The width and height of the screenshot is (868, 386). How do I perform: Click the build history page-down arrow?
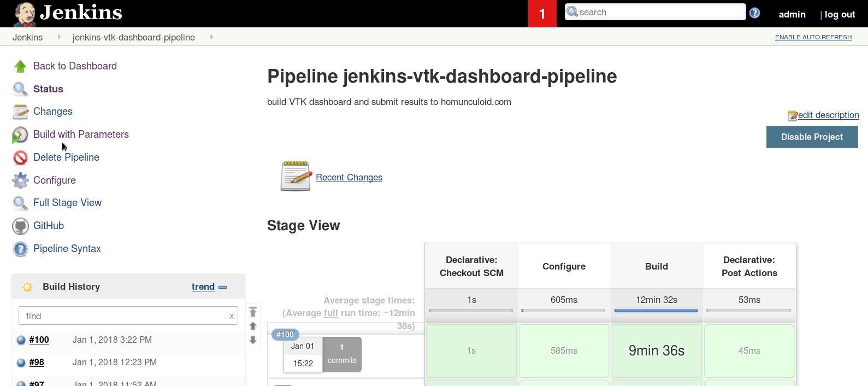[253, 340]
